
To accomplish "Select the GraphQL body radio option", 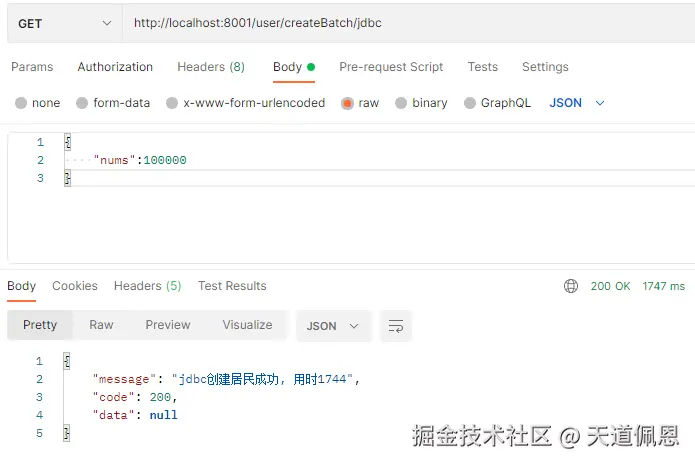I will click(x=470, y=103).
